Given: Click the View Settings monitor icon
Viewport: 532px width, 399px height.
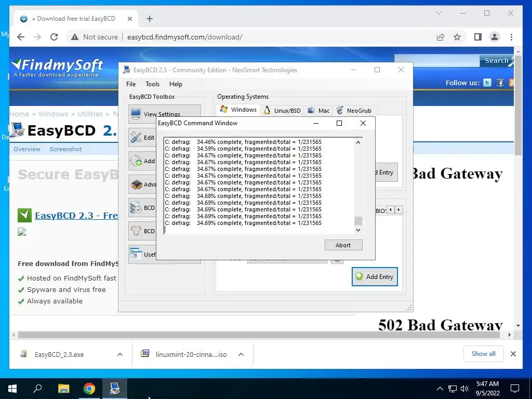Looking at the screenshot, I should (x=136, y=114).
